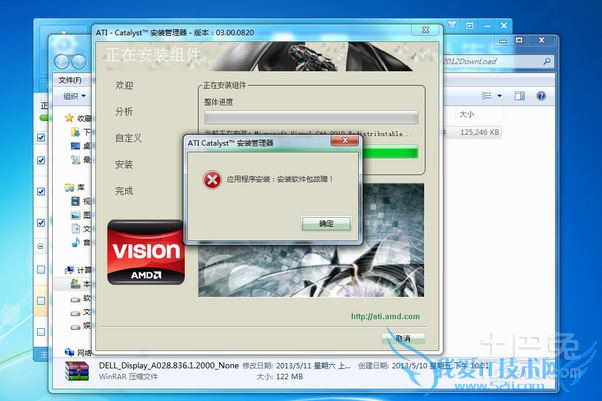Collapse the minus box in back window list

point(41,246)
